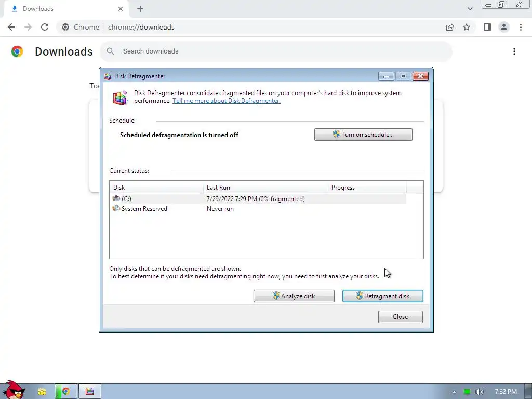Maximize the Disk Defragmenter window
Screen dimensions: 532x399
[x=403, y=76]
